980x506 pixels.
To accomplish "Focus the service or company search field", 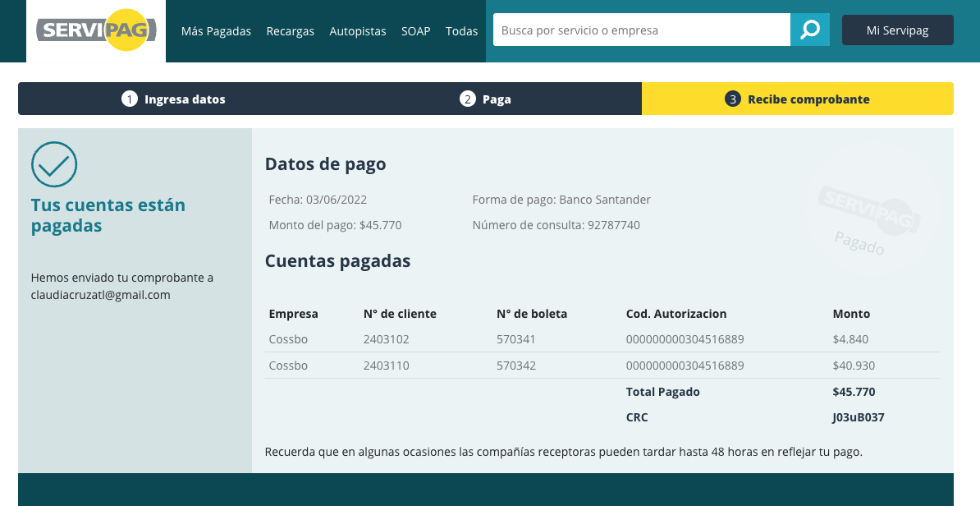I will (x=641, y=30).
